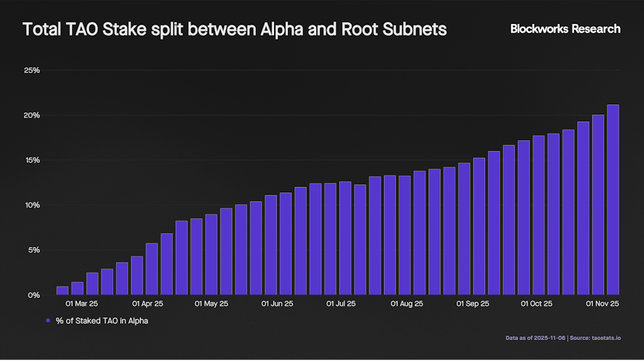
Task: Click the 01 Sep 25 axis label
Action: pyautogui.click(x=473, y=304)
